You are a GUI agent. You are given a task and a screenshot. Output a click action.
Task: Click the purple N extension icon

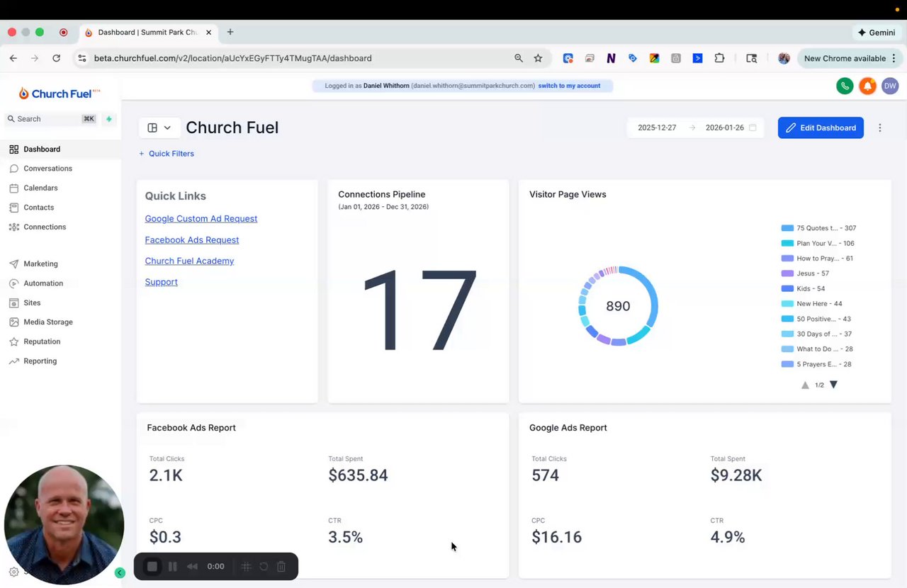tap(611, 58)
